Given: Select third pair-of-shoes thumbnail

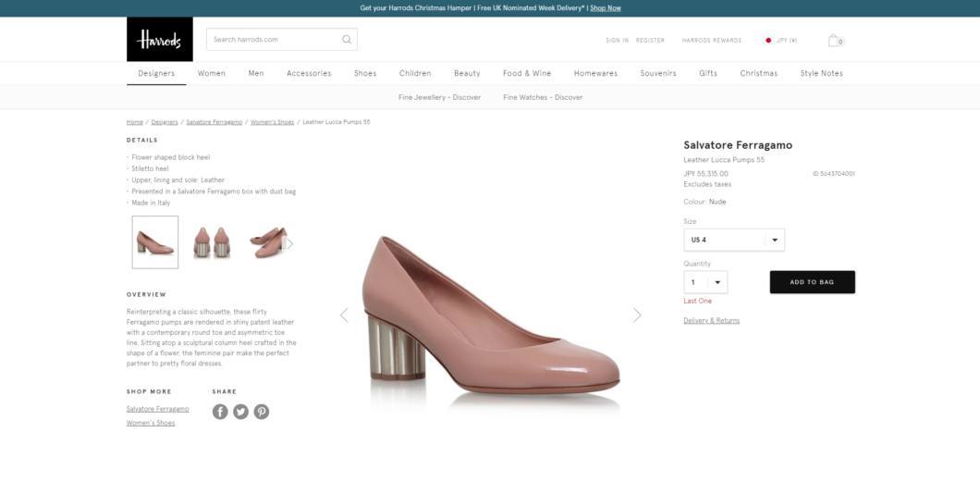Looking at the screenshot, I should [267, 242].
